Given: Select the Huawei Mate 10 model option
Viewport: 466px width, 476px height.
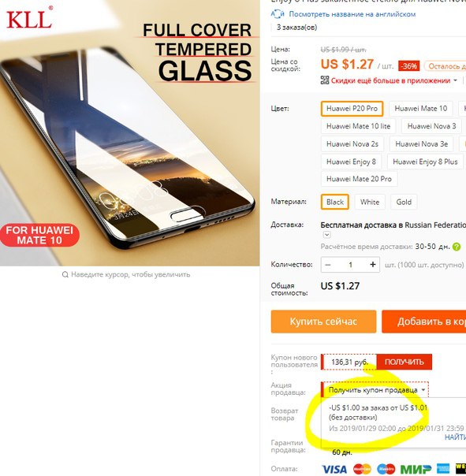Looking at the screenshot, I should click(421, 109).
